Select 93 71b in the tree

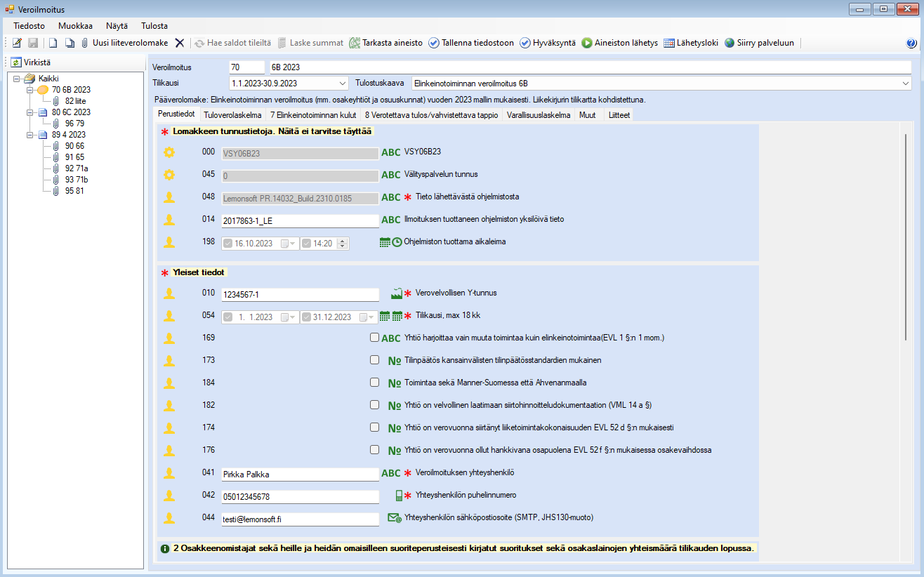pyautogui.click(x=77, y=179)
